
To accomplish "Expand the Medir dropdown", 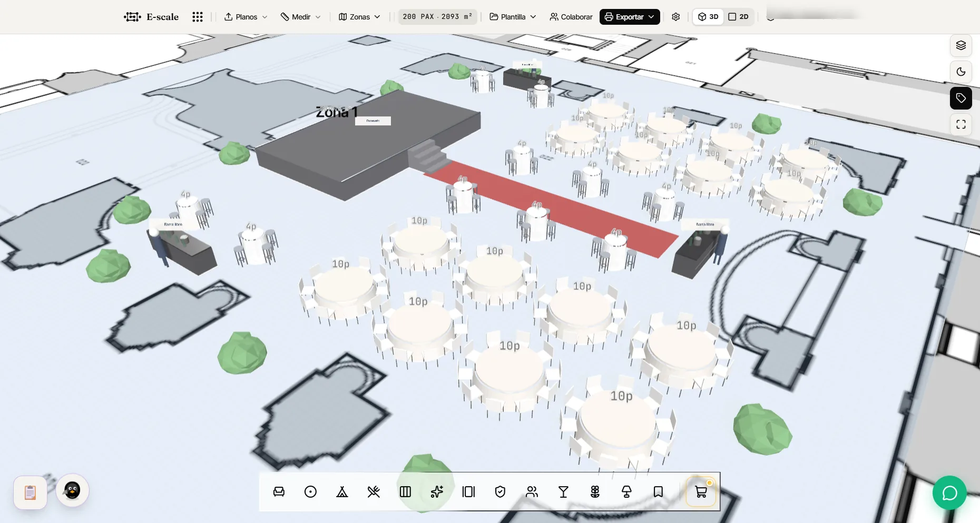I will click(301, 17).
